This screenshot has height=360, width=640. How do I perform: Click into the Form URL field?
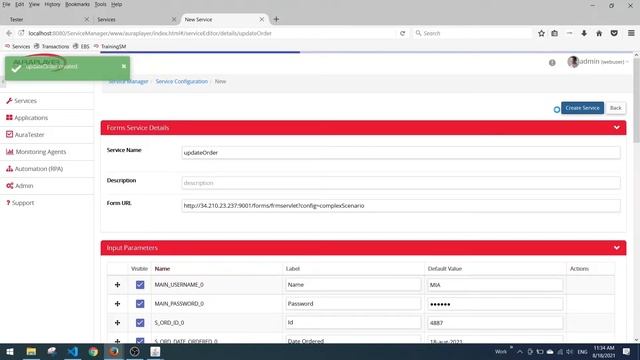point(401,206)
